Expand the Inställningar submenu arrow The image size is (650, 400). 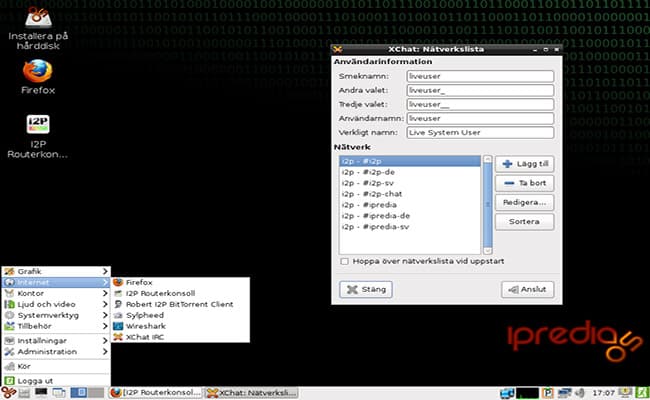105,341
